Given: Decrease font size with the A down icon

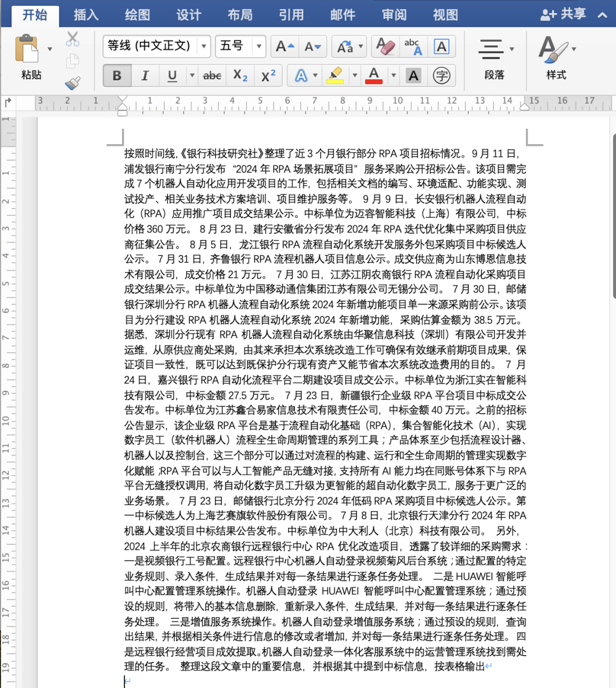Looking at the screenshot, I should click(x=313, y=47).
